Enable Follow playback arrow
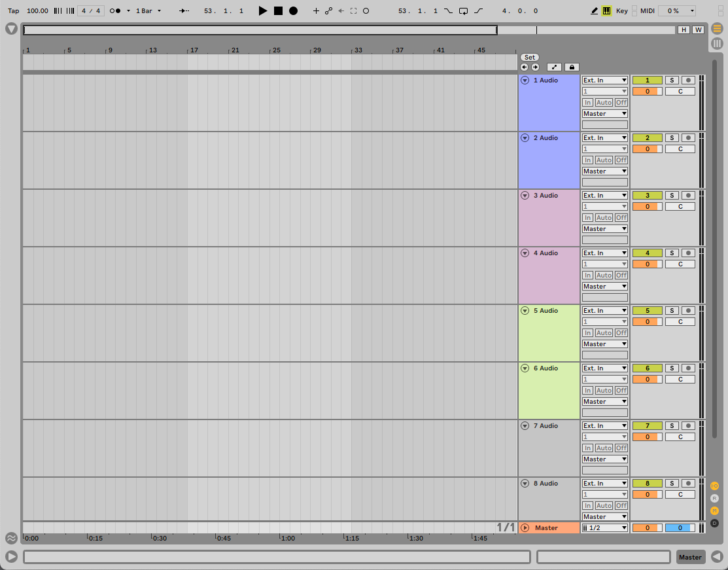This screenshot has height=570, width=728. pos(184,10)
